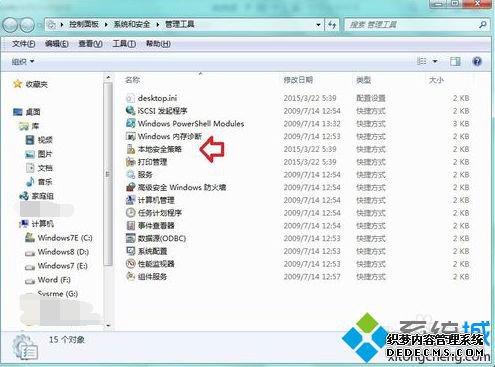This screenshot has height=367, width=495.
Task: Sort by 修改日期 column header
Action: point(298,80)
